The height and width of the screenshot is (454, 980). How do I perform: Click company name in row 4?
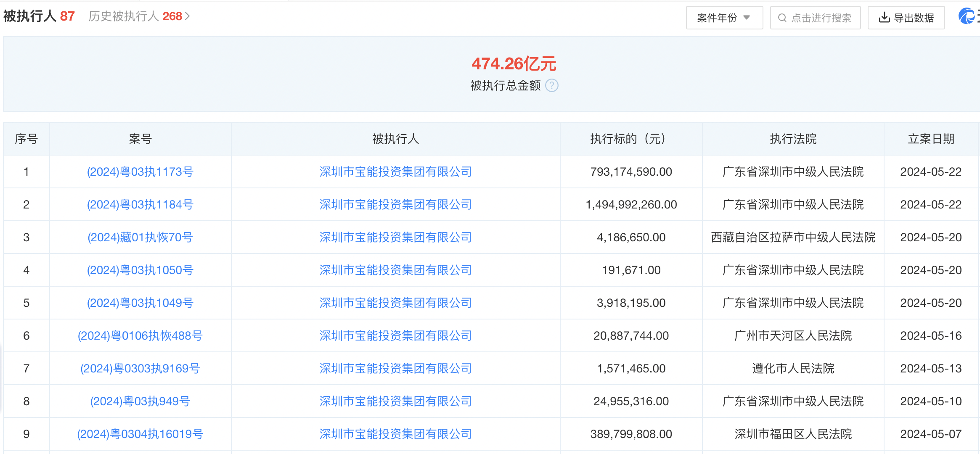(395, 270)
